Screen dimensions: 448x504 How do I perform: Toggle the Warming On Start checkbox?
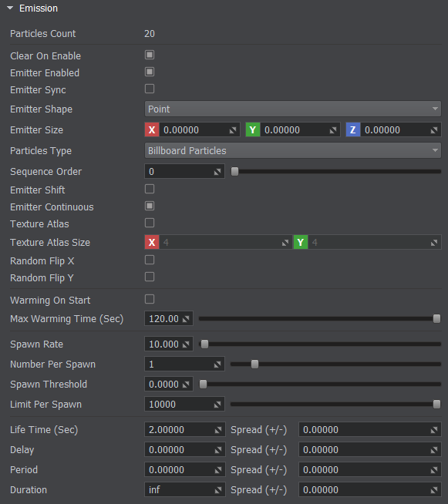150,299
